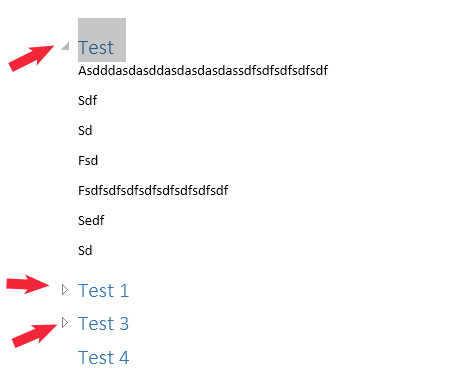Image resolution: width=462 pixels, height=379 pixels.
Task: Click the digit 1 in Test 1 heading
Action: tap(124, 290)
